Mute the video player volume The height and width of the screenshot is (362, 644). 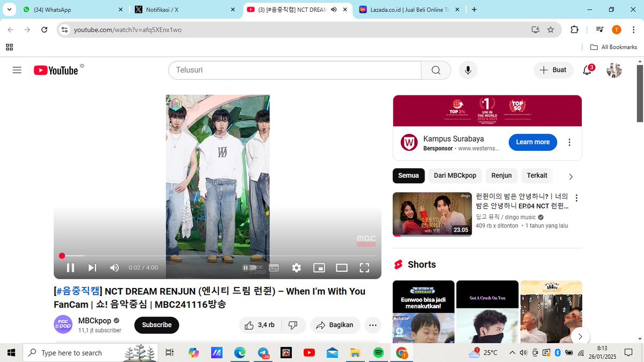click(x=114, y=268)
